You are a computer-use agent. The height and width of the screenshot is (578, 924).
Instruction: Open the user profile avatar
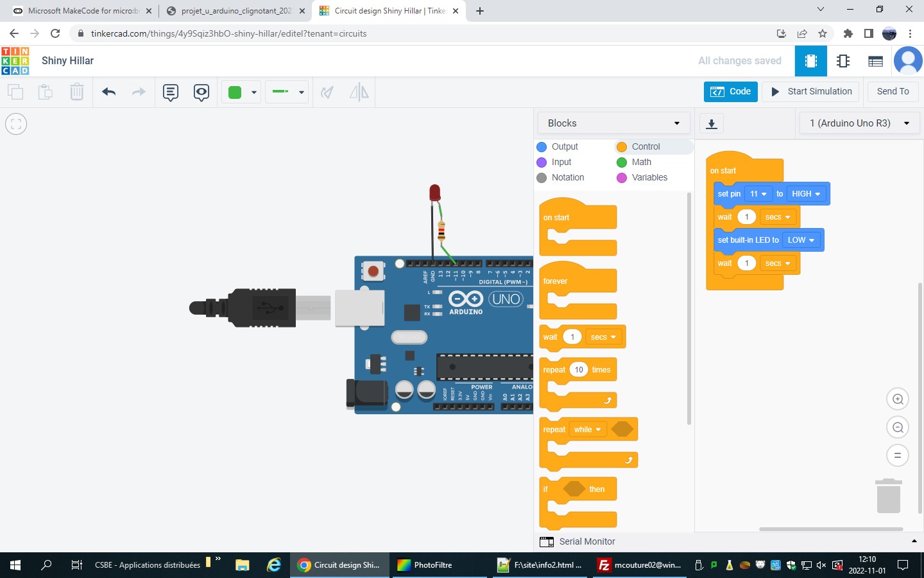click(x=908, y=61)
